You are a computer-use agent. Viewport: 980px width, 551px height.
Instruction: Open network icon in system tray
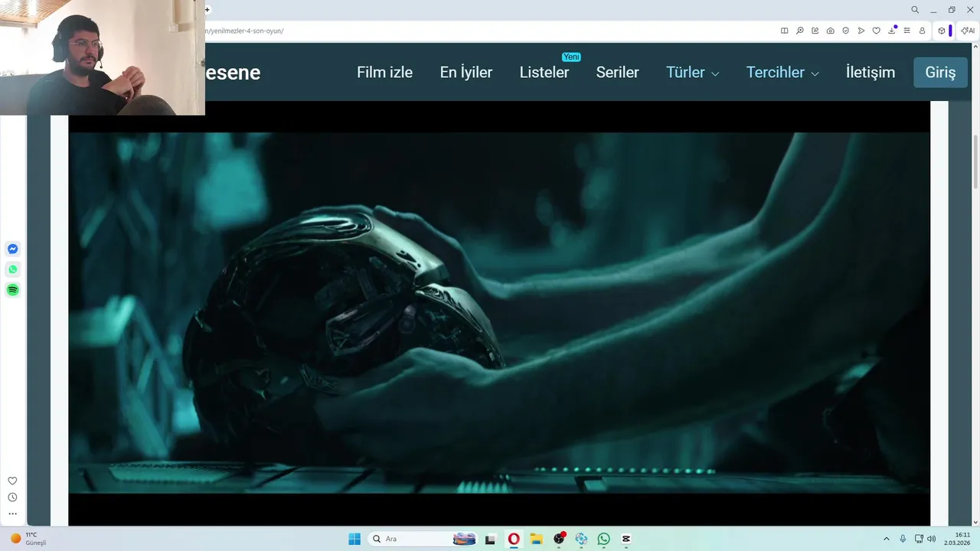[919, 539]
